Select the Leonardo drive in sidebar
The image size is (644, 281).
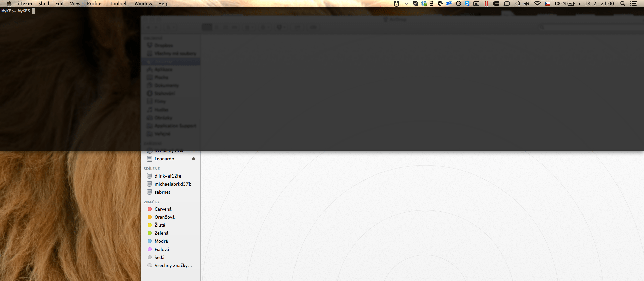[x=164, y=159]
